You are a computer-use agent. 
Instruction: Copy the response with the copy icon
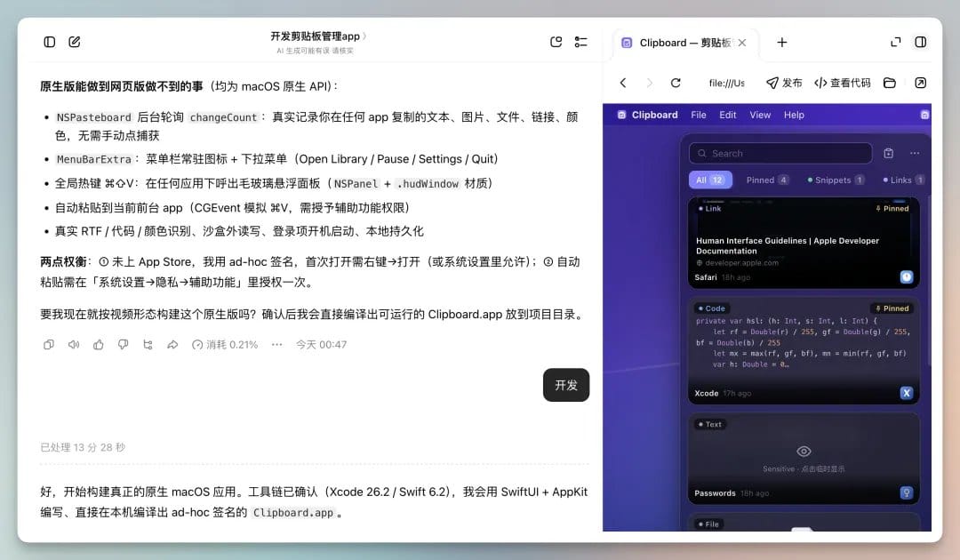pyautogui.click(x=49, y=345)
